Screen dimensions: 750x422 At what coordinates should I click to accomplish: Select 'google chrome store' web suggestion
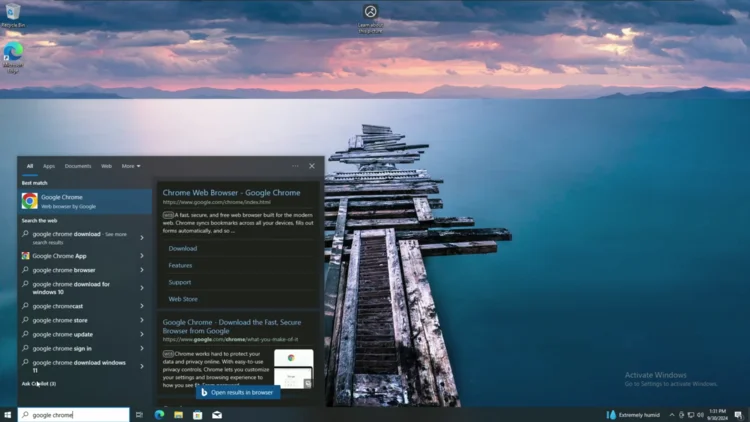pos(60,320)
